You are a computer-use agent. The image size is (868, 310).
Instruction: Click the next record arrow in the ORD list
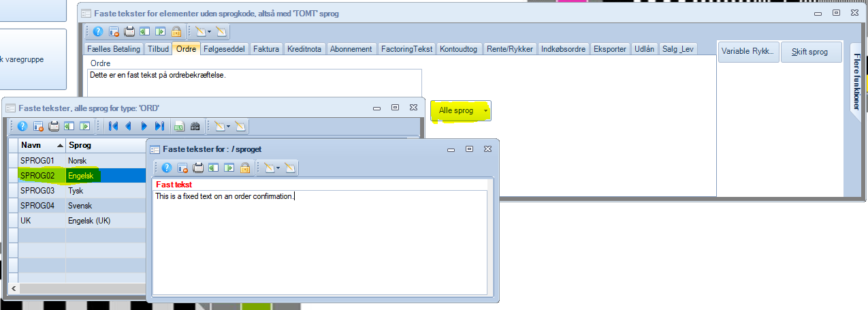coord(144,126)
